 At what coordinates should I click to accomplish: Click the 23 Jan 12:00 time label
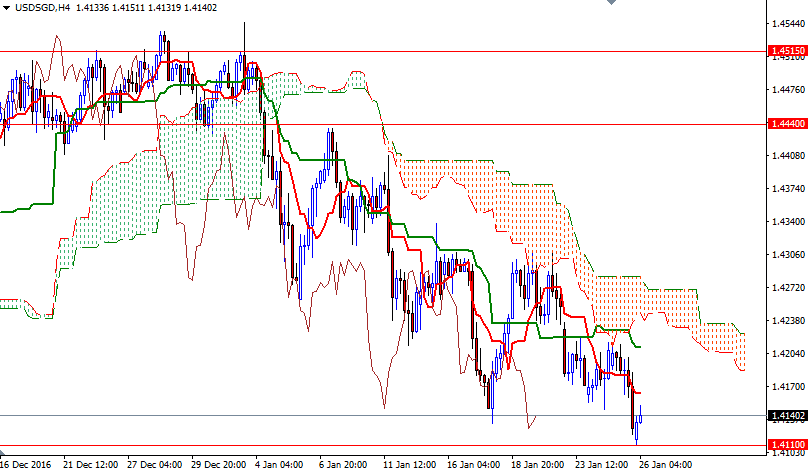point(602,465)
